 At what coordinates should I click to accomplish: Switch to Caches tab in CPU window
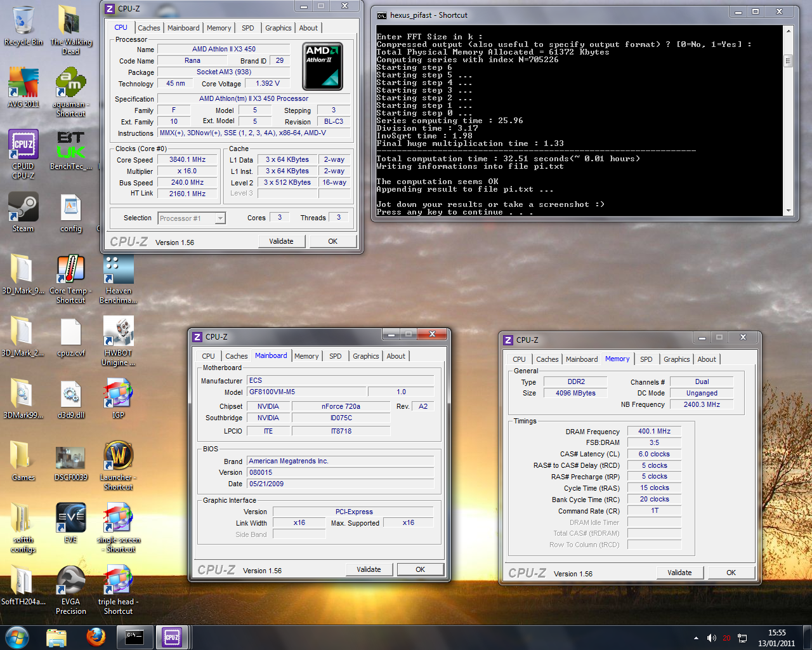pyautogui.click(x=149, y=28)
